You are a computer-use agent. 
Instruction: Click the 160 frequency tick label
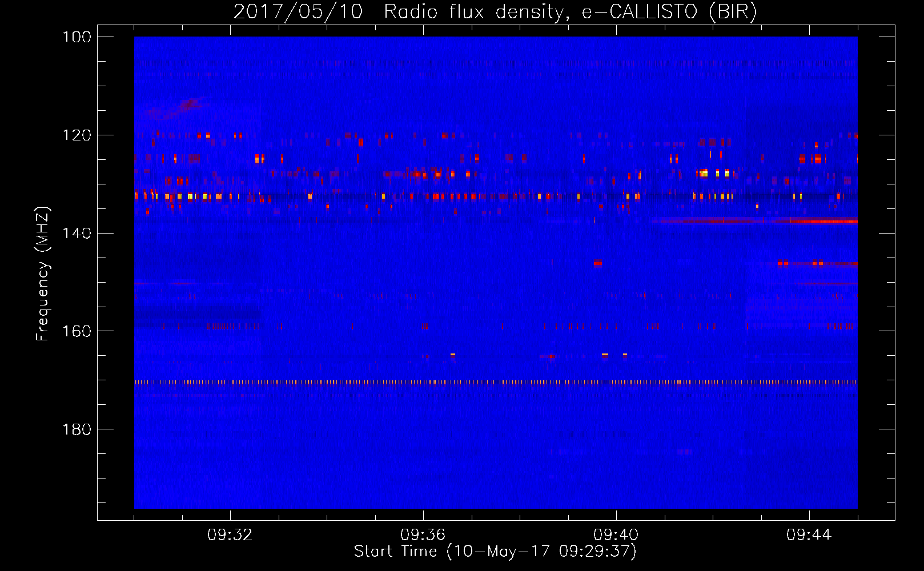coord(77,331)
